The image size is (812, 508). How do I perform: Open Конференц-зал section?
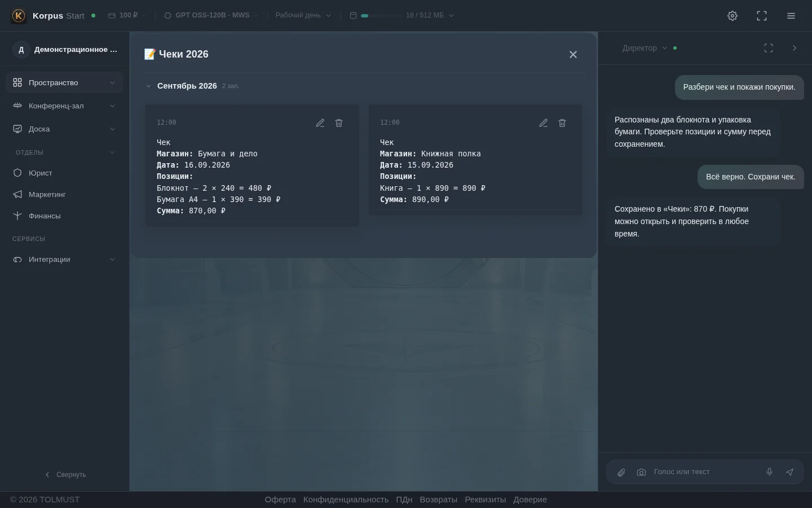64,106
